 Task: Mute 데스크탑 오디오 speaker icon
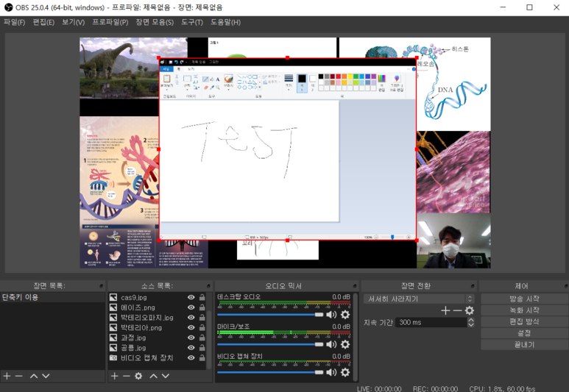[x=331, y=314]
